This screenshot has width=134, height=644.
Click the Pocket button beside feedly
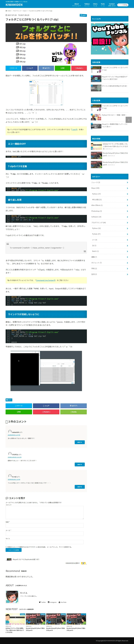click(46, 412)
